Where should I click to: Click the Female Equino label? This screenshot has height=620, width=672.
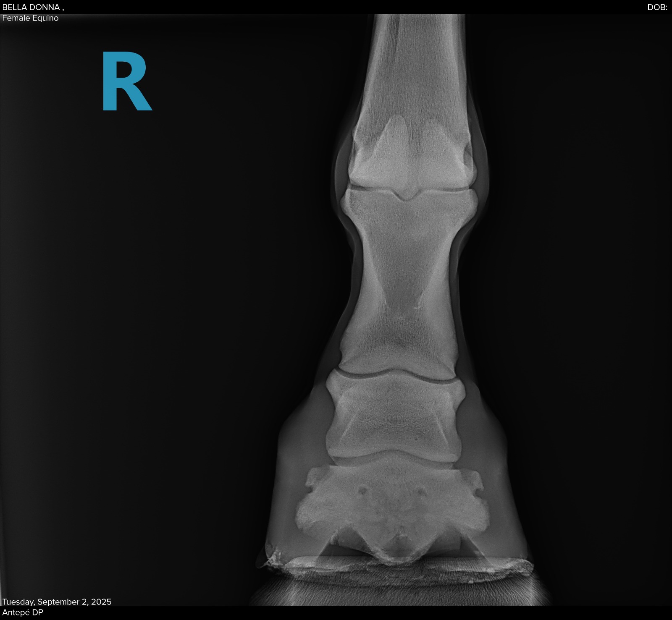[x=30, y=18]
